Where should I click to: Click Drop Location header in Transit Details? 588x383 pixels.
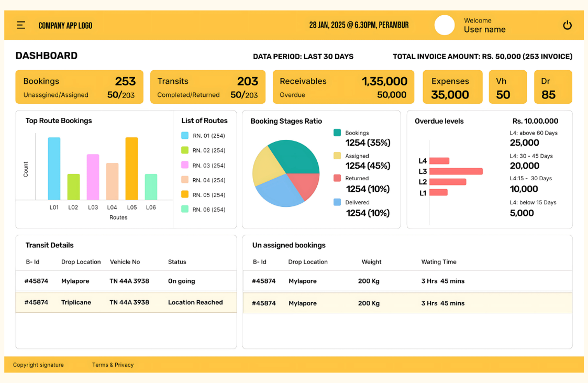[81, 262]
